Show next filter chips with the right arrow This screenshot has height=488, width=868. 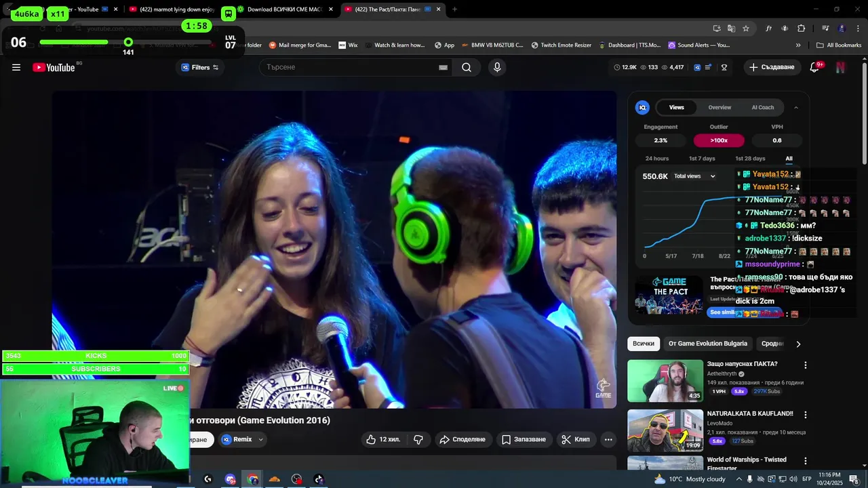(798, 344)
